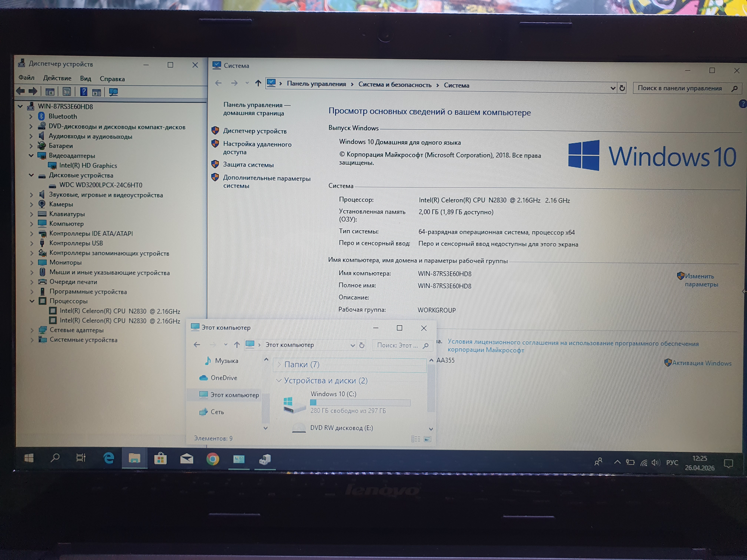This screenshot has height=560, width=747.
Task: Collapse the Видеоадаптеры tree node
Action: [x=31, y=156]
